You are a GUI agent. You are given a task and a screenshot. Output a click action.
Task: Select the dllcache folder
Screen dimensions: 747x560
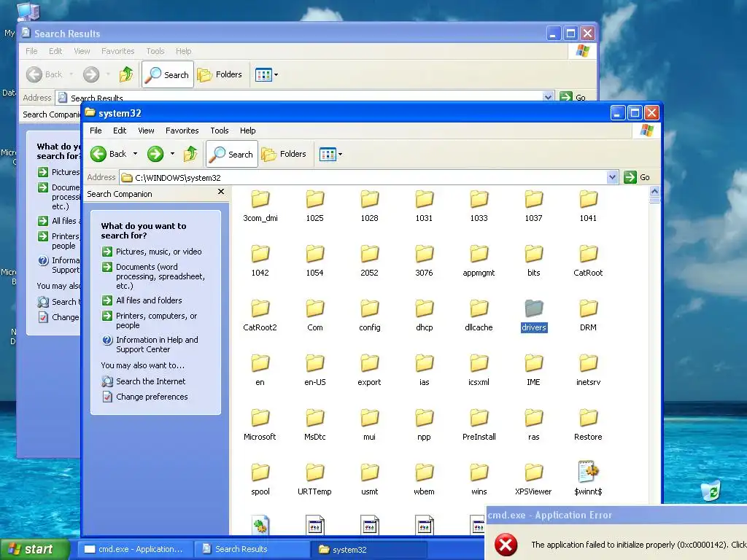point(479,316)
